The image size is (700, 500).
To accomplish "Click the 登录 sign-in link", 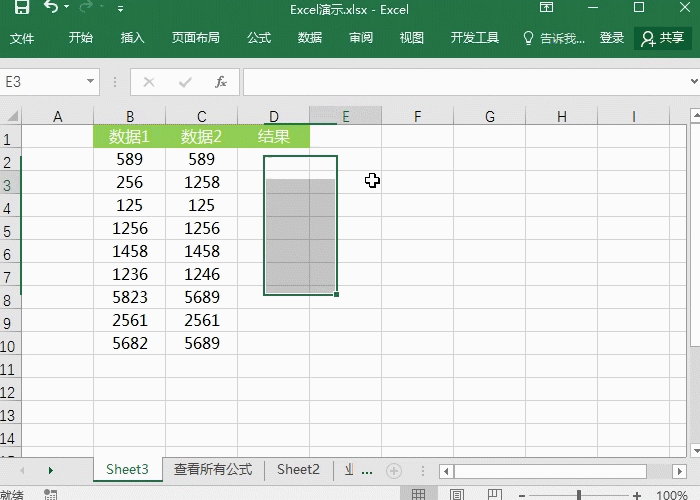I will click(x=612, y=38).
